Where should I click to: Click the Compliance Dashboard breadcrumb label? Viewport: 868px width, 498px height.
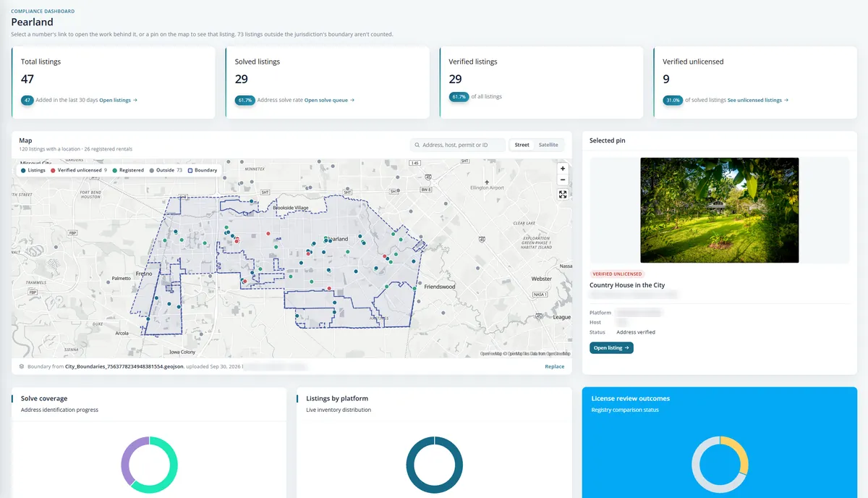(x=43, y=12)
